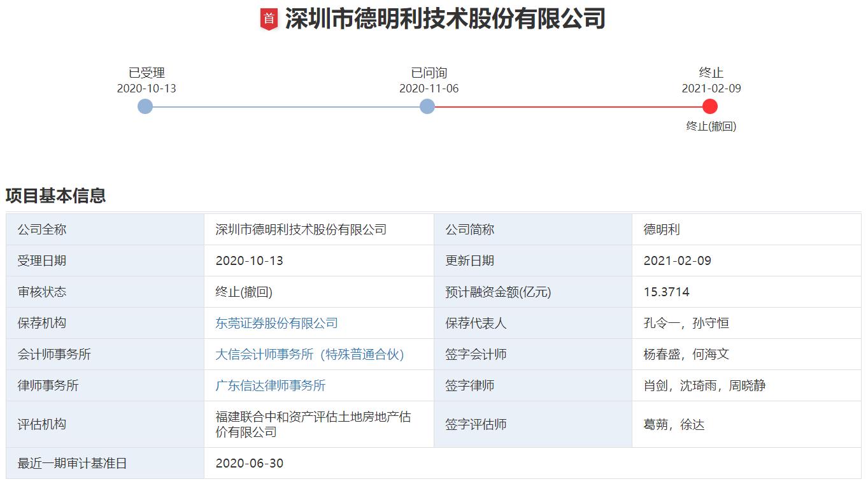Click the red 首 badge icon beside company title

click(x=269, y=19)
